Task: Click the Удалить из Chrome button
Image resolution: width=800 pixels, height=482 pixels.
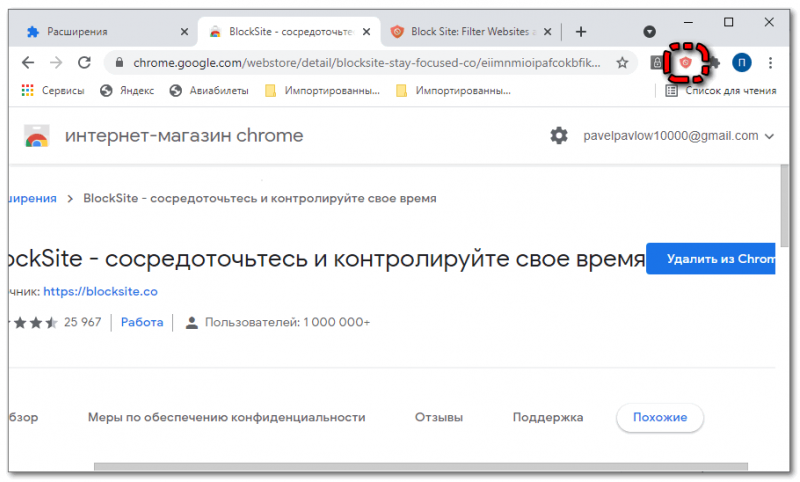Action: pos(711,259)
